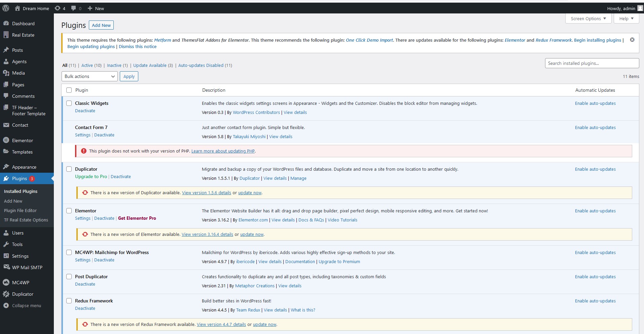Sort by the Plugin column header
The width and height of the screenshot is (644, 334).
(82, 90)
